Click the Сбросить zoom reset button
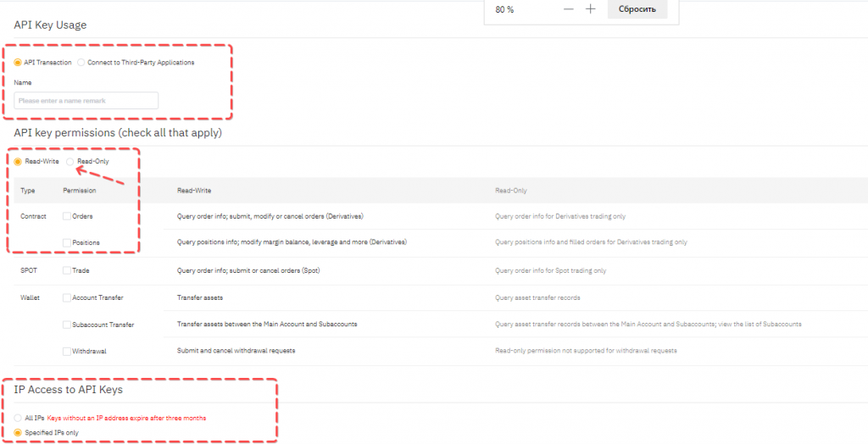This screenshot has height=444, width=868. click(x=637, y=9)
